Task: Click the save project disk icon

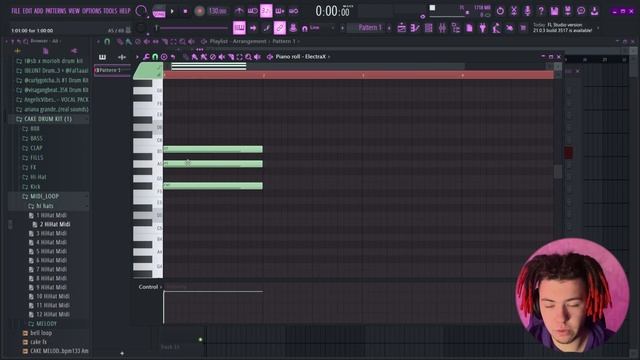Action: 554,11
